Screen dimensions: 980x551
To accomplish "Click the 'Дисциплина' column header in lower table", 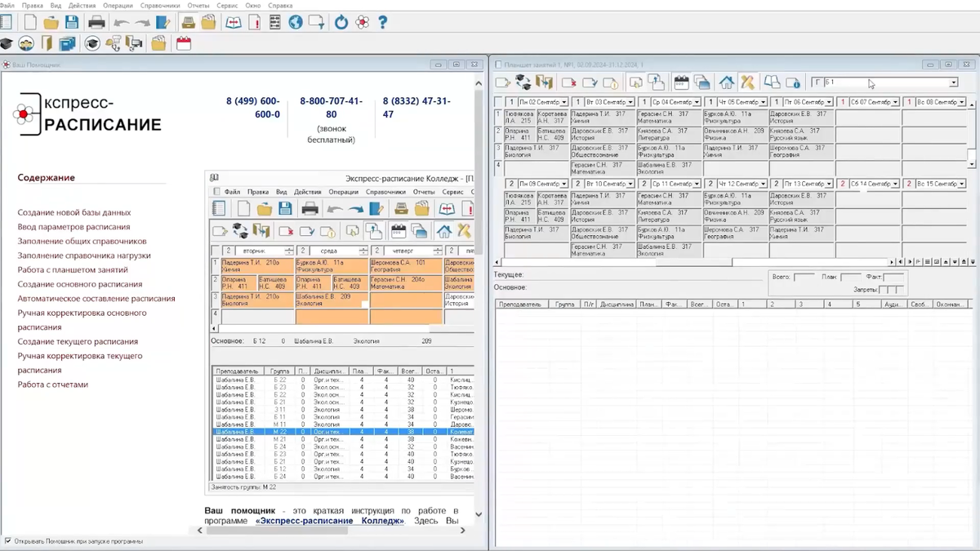I will [618, 304].
